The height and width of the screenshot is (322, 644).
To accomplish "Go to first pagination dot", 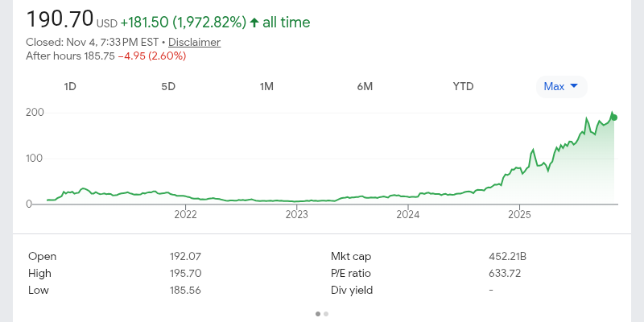I will pos(318,314).
